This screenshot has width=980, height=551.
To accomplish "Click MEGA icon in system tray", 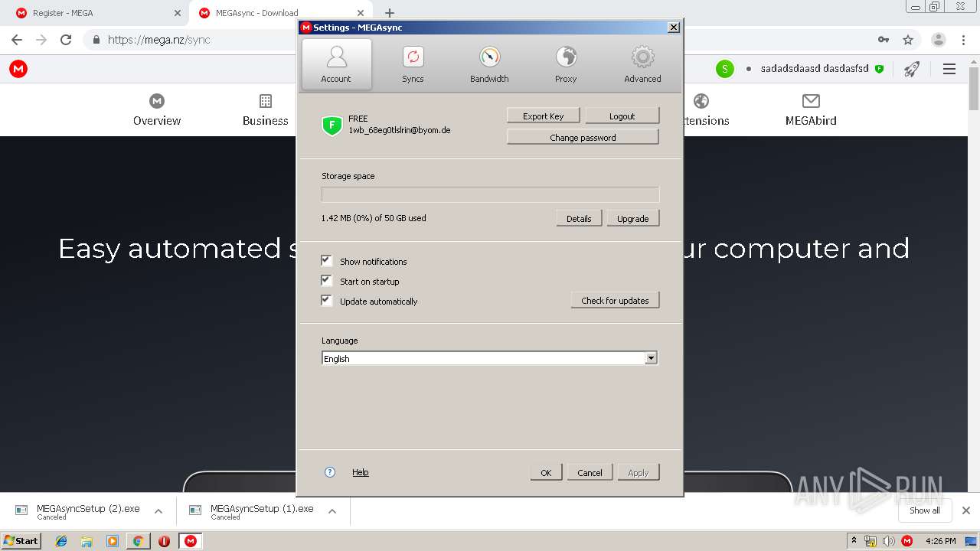I will 907,541.
